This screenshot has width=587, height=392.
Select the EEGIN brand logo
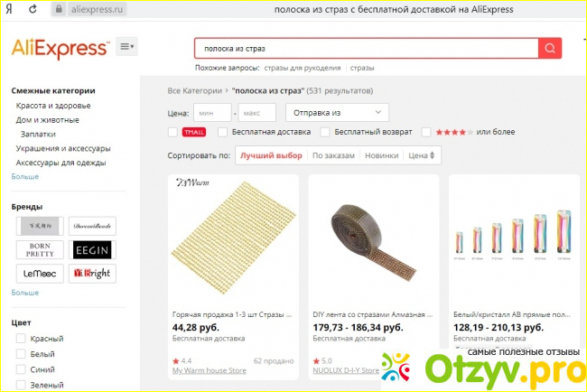(92, 249)
